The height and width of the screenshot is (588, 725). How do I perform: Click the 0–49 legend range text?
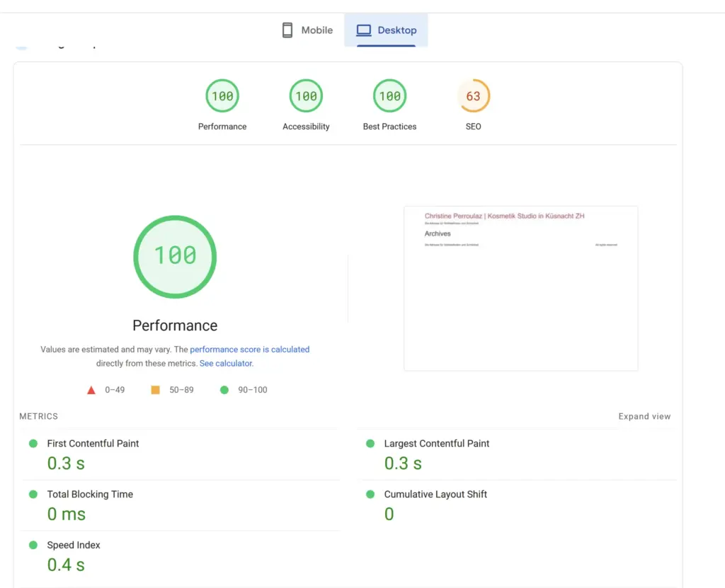point(115,390)
